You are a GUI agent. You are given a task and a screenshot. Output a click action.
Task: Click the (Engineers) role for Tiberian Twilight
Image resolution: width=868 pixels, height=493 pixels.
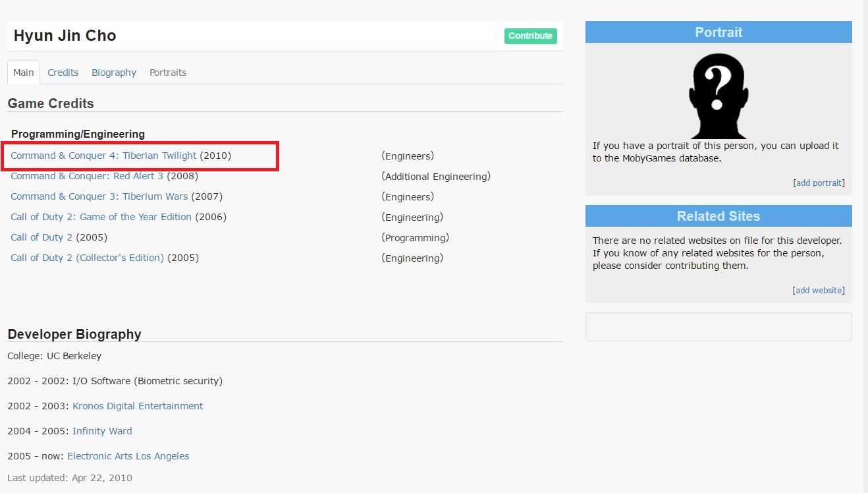[408, 156]
